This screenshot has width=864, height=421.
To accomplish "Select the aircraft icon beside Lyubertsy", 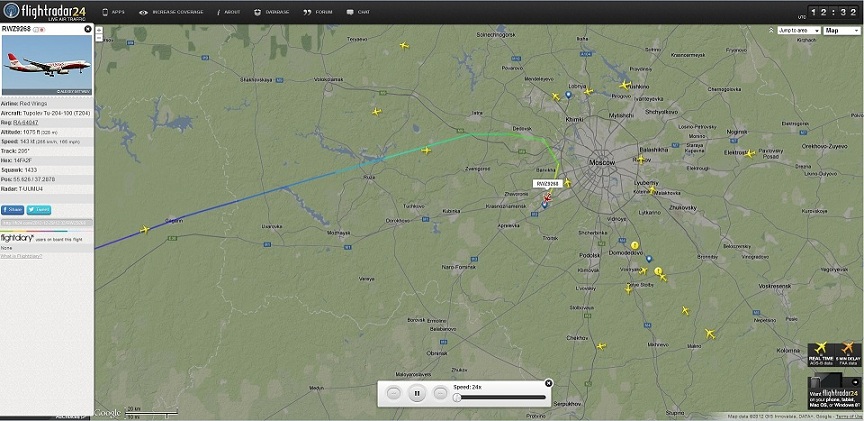I will pos(652,190).
